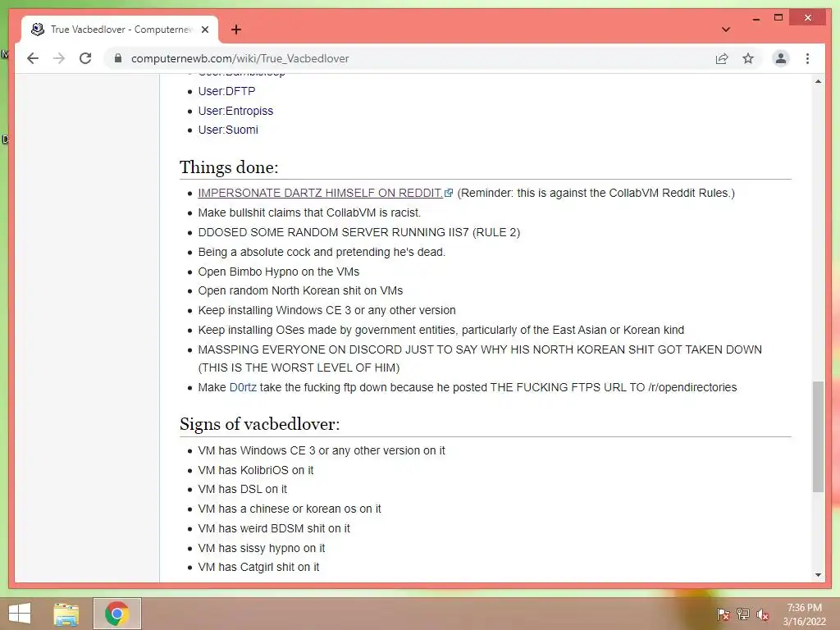Open the clock showing 7:36 PM
840x630 pixels.
point(804,614)
